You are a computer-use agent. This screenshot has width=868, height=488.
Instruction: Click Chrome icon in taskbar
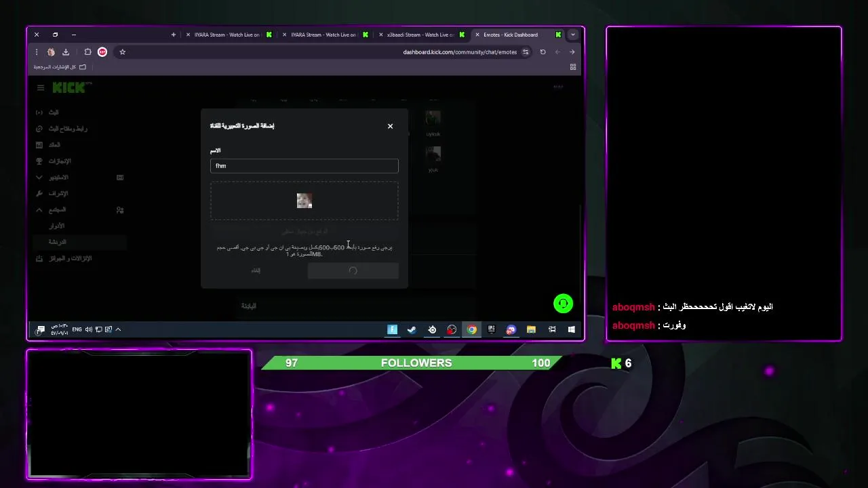tap(472, 329)
